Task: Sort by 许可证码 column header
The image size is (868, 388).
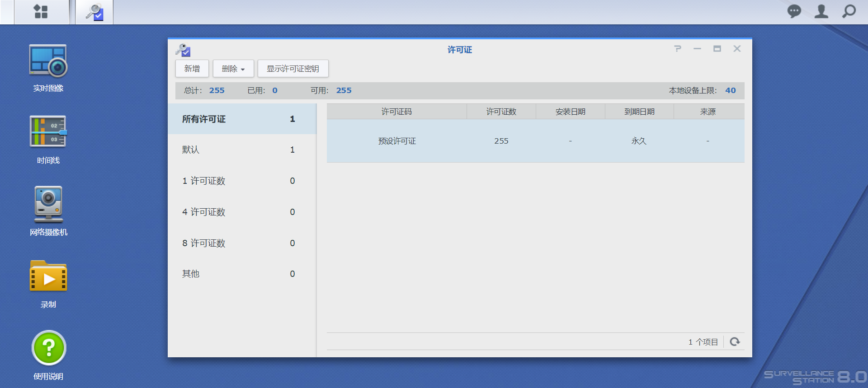Action: pyautogui.click(x=396, y=112)
